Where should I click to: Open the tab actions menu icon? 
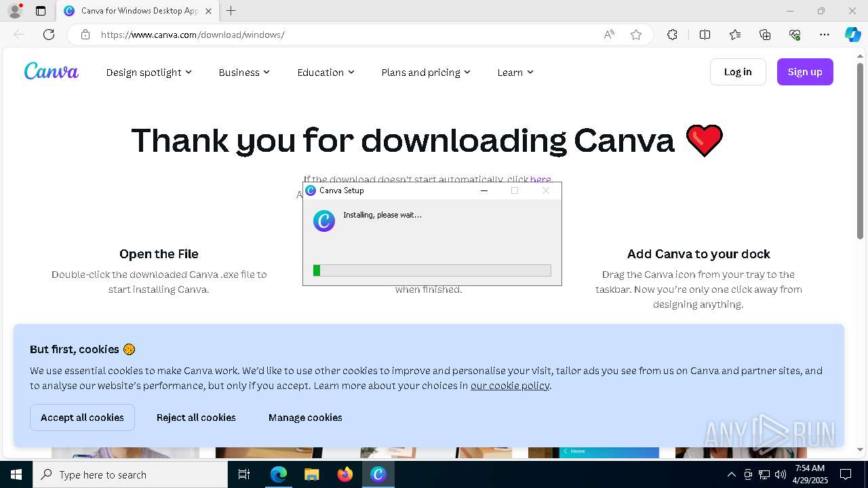click(41, 11)
